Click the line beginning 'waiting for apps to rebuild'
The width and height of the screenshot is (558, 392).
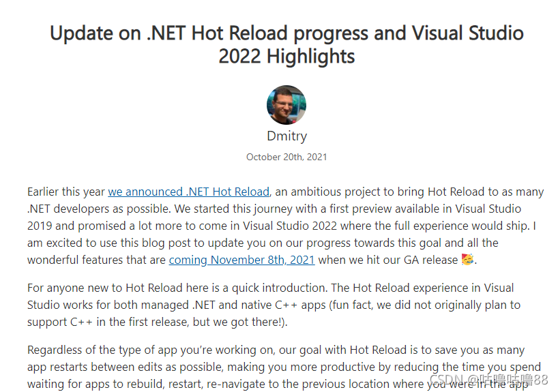[x=278, y=385]
